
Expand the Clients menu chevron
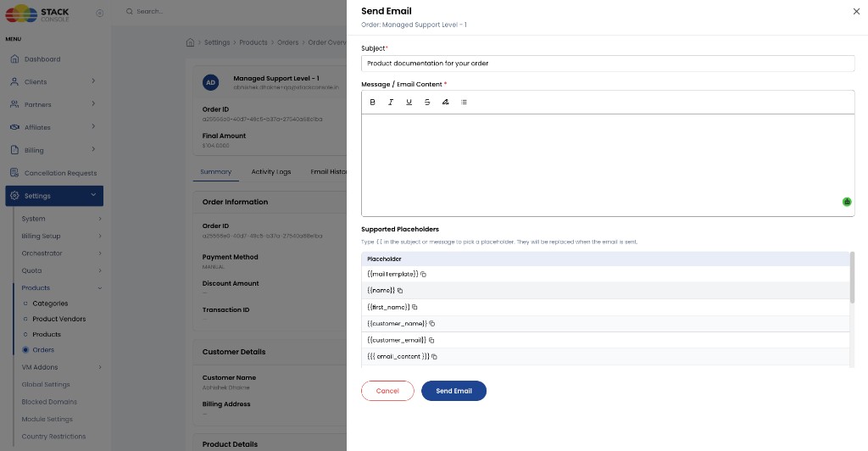click(93, 81)
